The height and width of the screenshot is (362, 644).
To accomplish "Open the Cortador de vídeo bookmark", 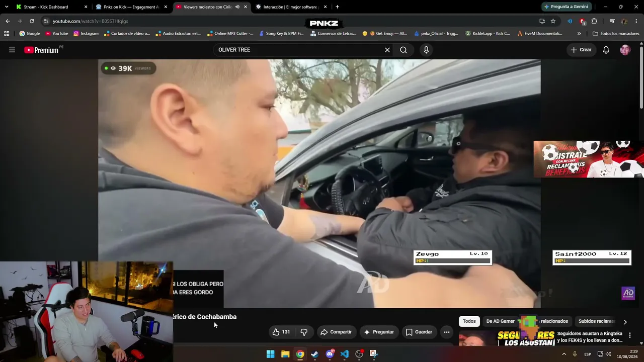I will point(127,34).
